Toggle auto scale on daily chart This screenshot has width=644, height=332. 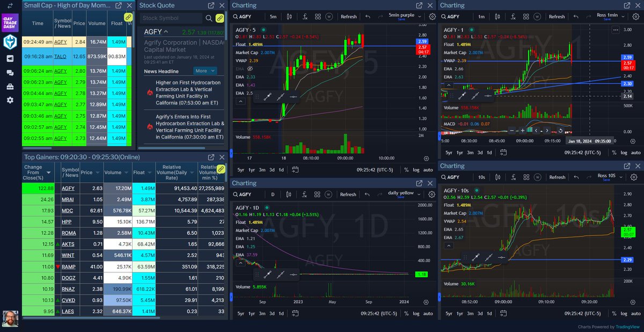point(428,313)
